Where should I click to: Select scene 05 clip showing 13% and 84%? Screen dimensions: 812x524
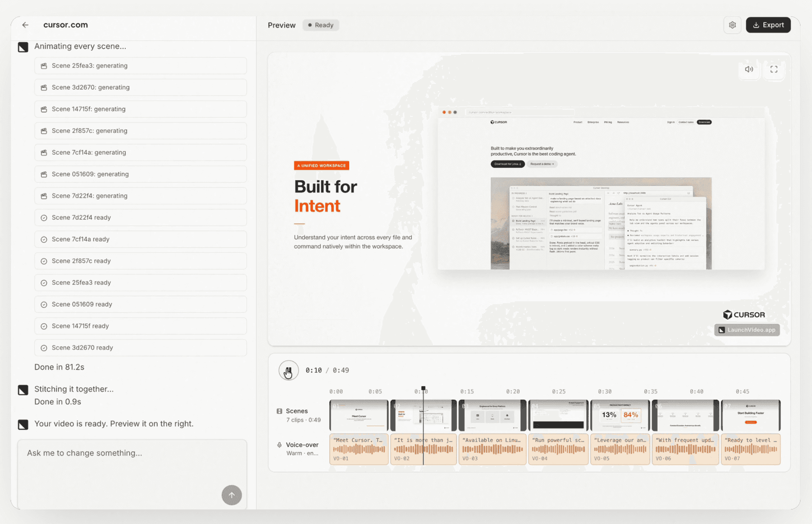coord(620,415)
